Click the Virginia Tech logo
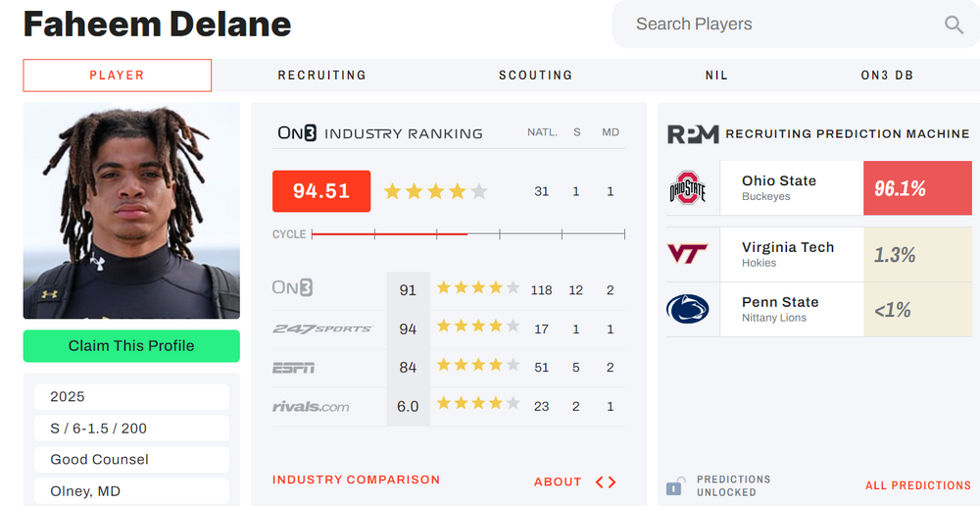The width and height of the screenshot is (980, 506). pyautogui.click(x=687, y=255)
